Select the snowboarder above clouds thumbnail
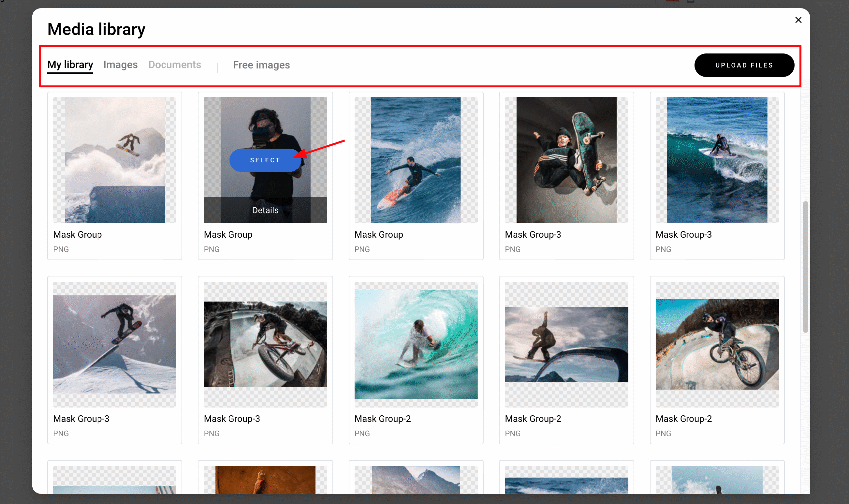Image resolution: width=849 pixels, height=504 pixels. tap(115, 160)
